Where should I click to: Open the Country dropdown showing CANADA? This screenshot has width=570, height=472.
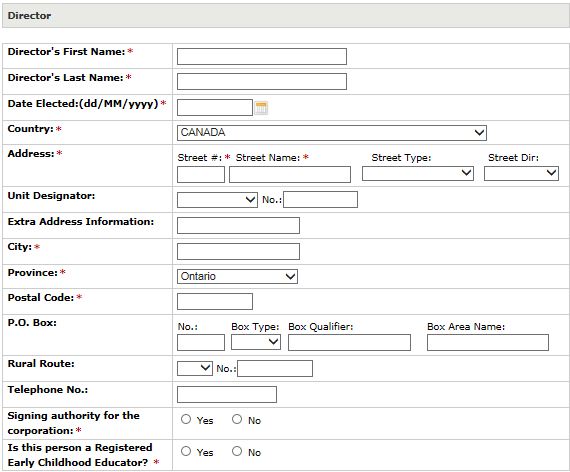click(x=332, y=133)
